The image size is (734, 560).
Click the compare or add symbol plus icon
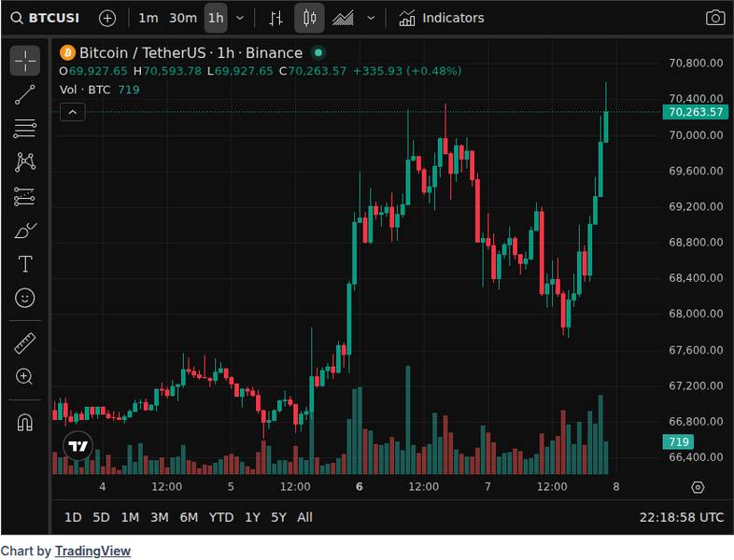click(x=107, y=19)
